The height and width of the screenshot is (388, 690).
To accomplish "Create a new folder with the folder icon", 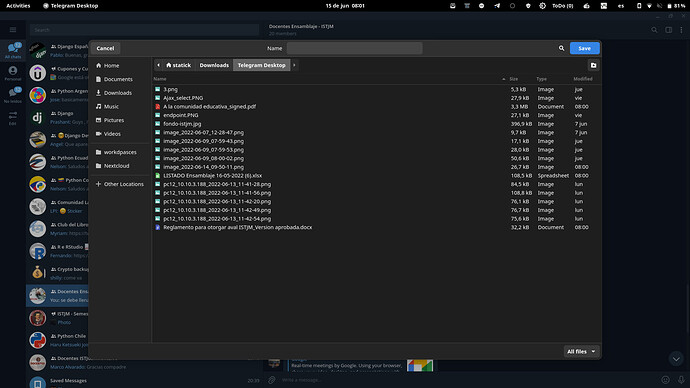I will pyautogui.click(x=593, y=66).
